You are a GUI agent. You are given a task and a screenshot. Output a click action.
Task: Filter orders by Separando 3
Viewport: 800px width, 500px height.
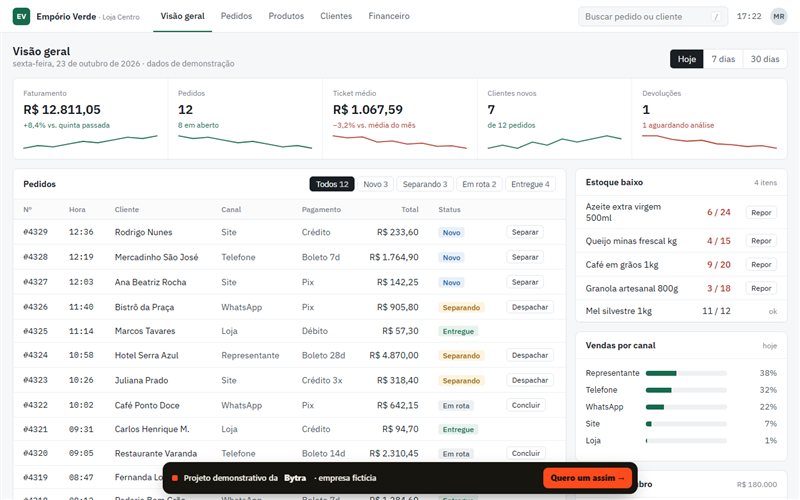424,184
